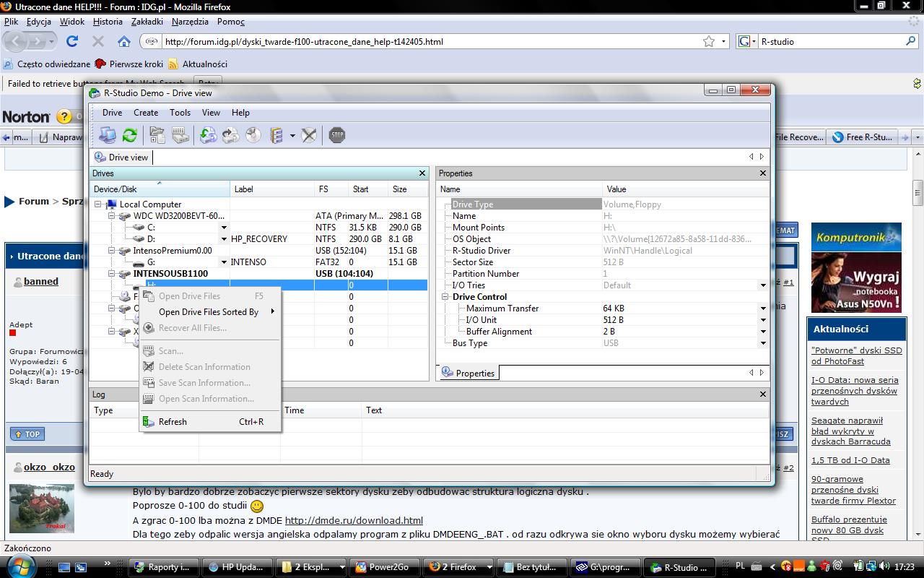Viewport: 924px width, 578px height.
Task: Open the Drive menu in R-Studio
Action: pyautogui.click(x=112, y=113)
